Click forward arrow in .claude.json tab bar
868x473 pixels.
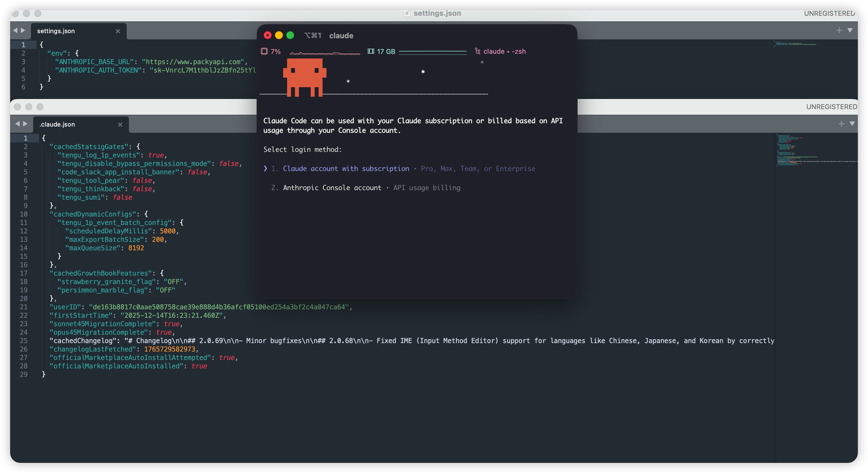point(25,123)
